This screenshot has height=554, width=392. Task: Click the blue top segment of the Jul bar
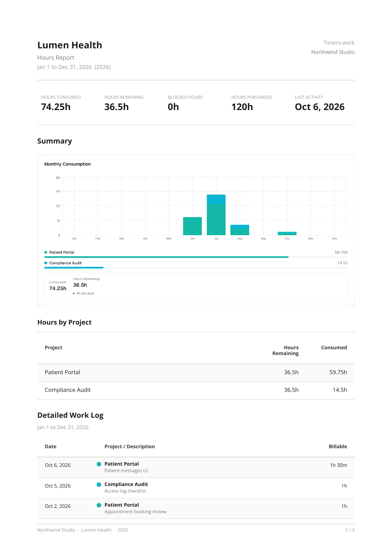click(x=216, y=199)
